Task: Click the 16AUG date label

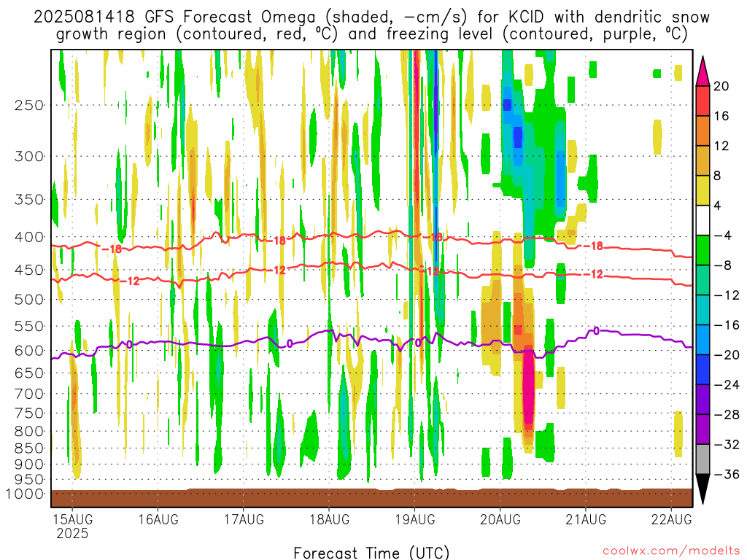Action: [158, 519]
